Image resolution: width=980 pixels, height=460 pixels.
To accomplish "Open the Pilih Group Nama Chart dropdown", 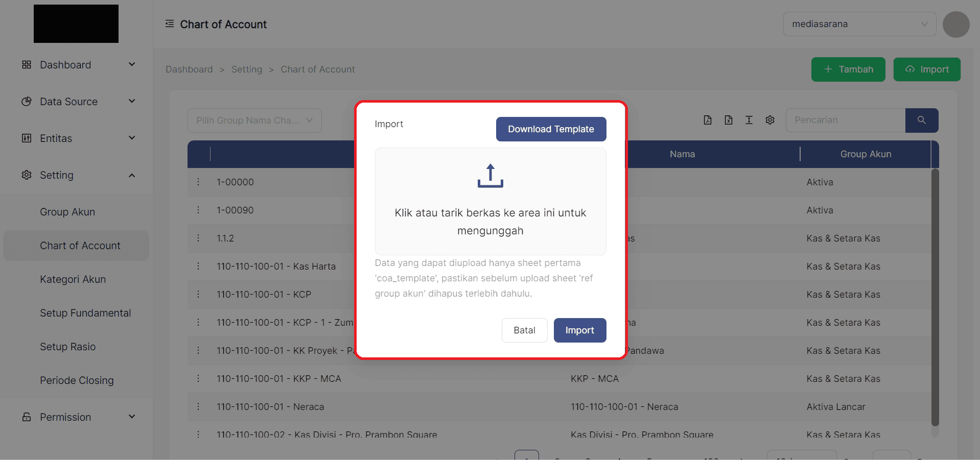I will (254, 120).
